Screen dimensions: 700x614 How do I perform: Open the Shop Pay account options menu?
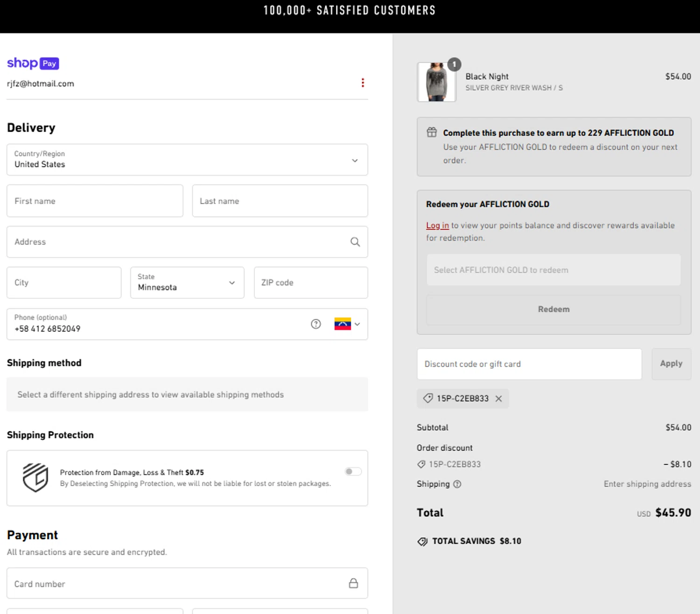pyautogui.click(x=363, y=83)
